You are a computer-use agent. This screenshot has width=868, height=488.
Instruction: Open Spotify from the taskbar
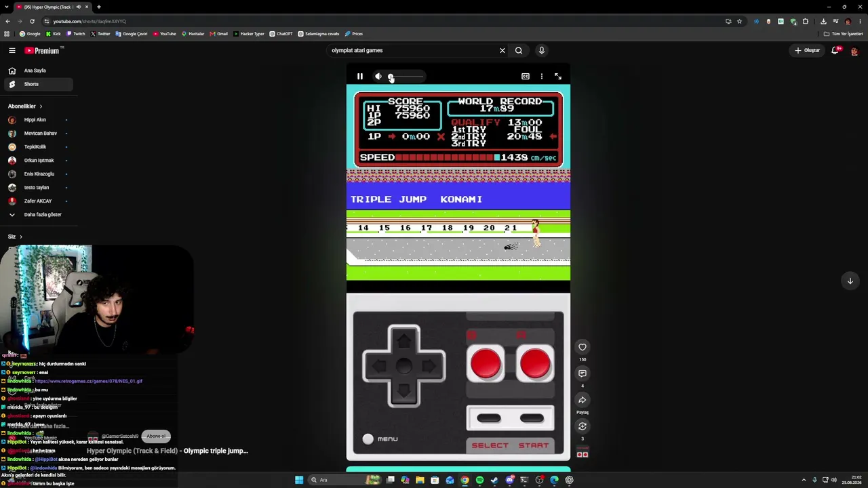(479, 480)
